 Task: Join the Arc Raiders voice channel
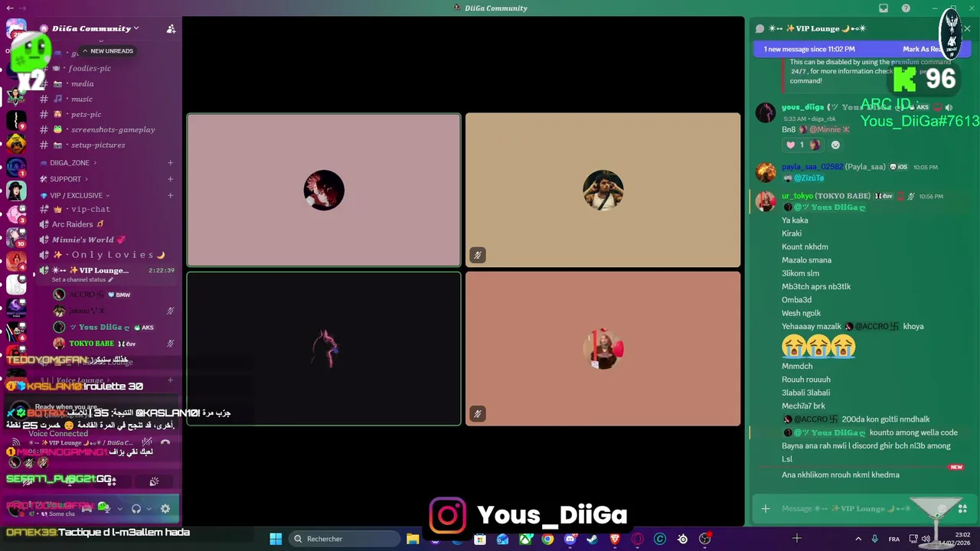click(x=107, y=224)
